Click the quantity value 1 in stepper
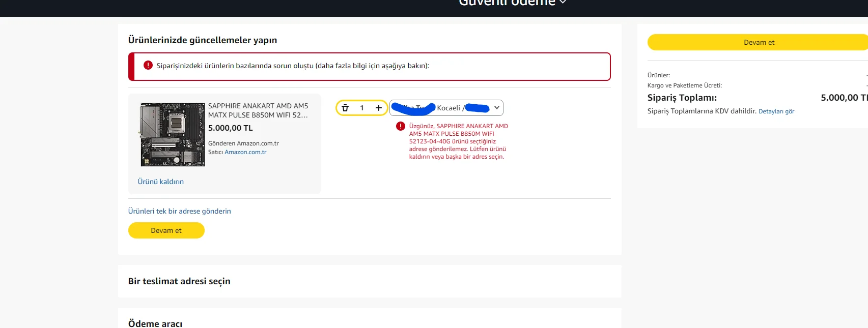The width and height of the screenshot is (868, 328). click(362, 108)
